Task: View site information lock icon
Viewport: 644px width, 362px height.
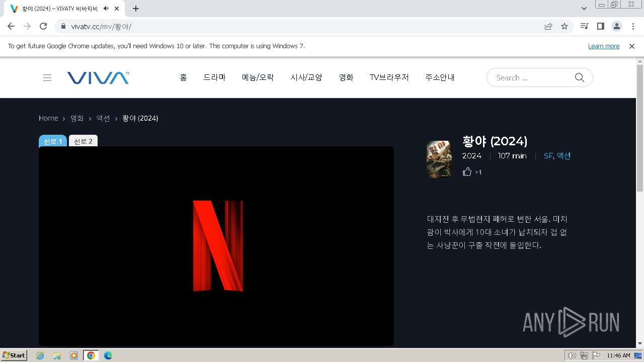Action: 63,27
